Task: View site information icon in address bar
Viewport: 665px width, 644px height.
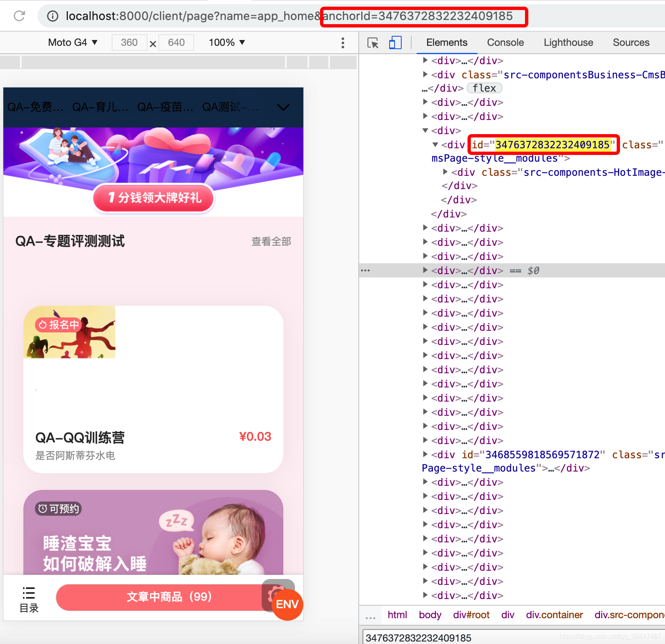Action: 52,16
